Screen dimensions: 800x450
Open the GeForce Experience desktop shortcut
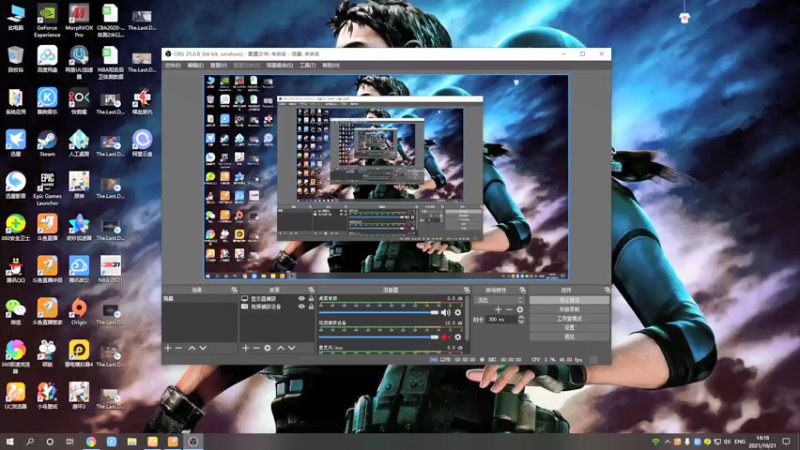47,20
